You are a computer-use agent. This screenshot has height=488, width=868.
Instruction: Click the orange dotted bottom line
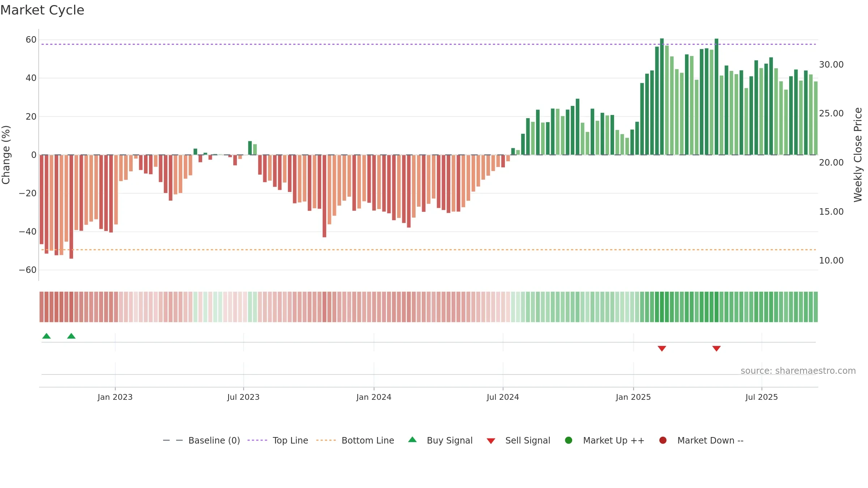click(x=429, y=249)
